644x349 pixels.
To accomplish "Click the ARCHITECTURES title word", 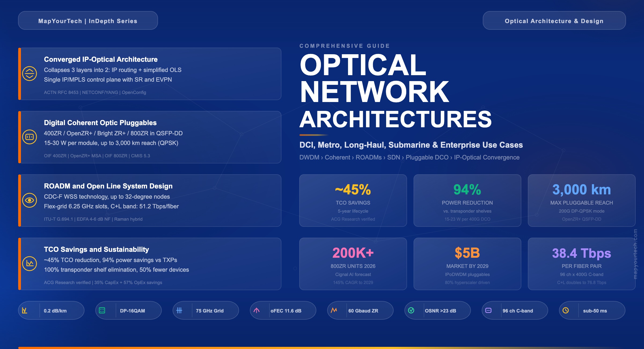I will tap(396, 119).
